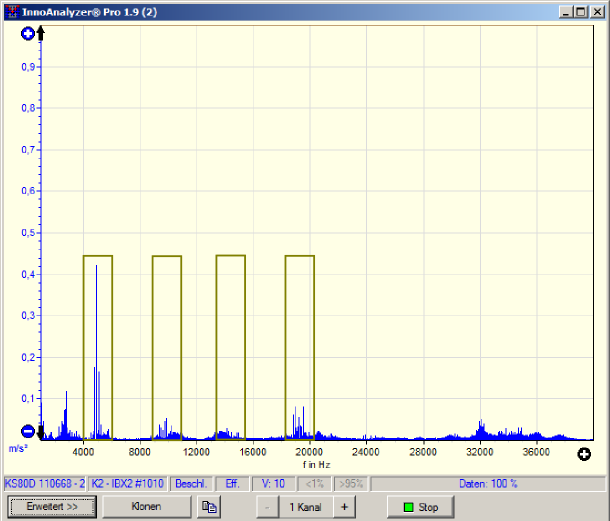Open the InnoAnalyzer title bar app icon
The height and width of the screenshot is (521, 610).
coord(11,11)
